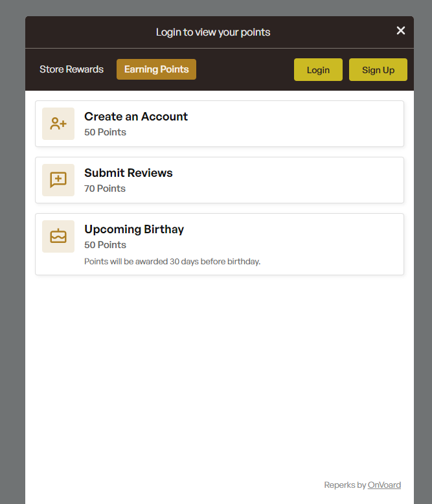Screen dimensions: 432x504
Task: Click the 'Reperks by' footer text
Action: (x=345, y=485)
